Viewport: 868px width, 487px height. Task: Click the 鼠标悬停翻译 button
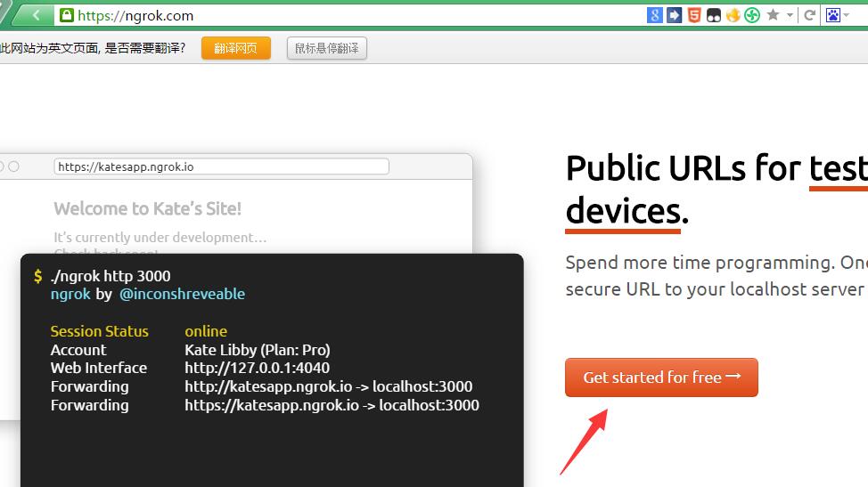pyautogui.click(x=326, y=48)
